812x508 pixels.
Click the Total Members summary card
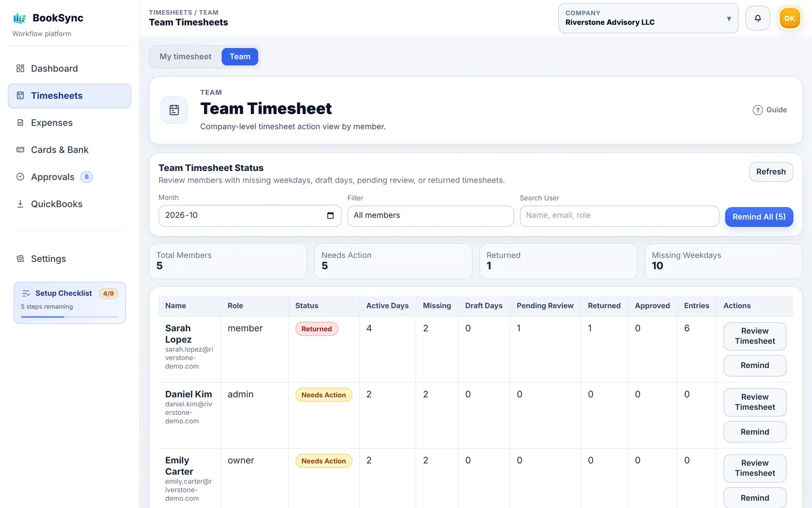(x=228, y=261)
